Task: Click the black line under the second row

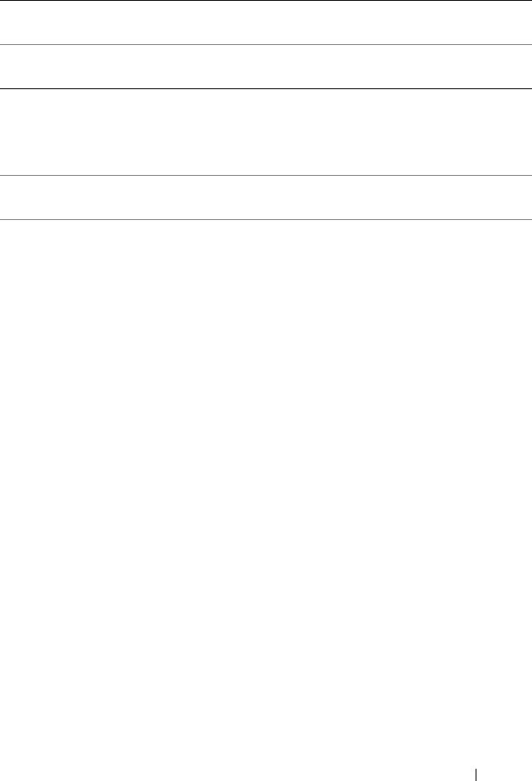Action: [x=266, y=88]
